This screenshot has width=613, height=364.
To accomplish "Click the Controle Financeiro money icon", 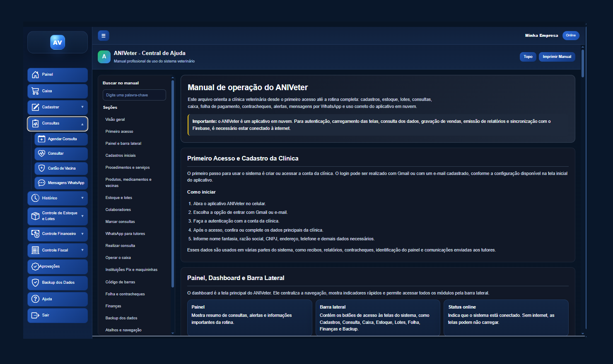I will tap(35, 234).
